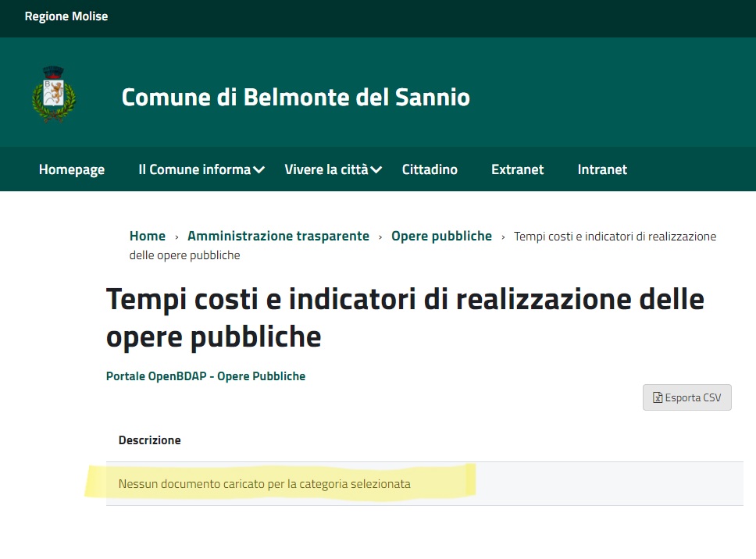Click the Belmonte del Sannio municipal crest
The width and height of the screenshot is (756, 559).
pyautogui.click(x=54, y=94)
